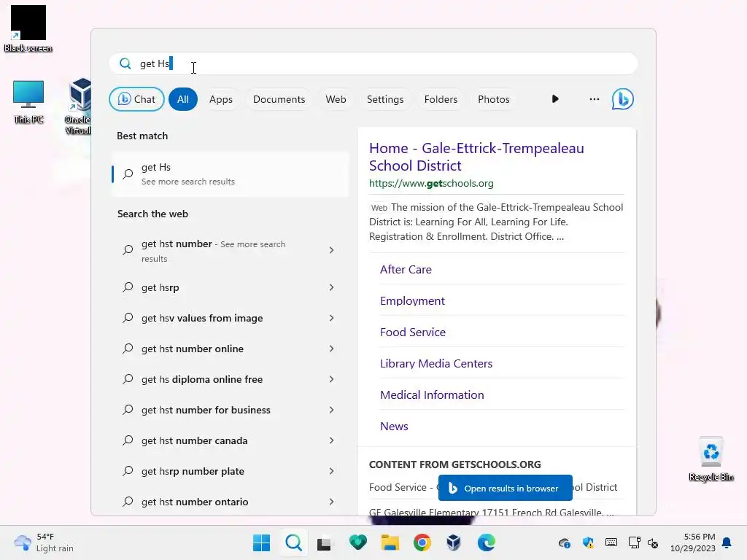Click the magnifier icon in search box

(x=125, y=63)
